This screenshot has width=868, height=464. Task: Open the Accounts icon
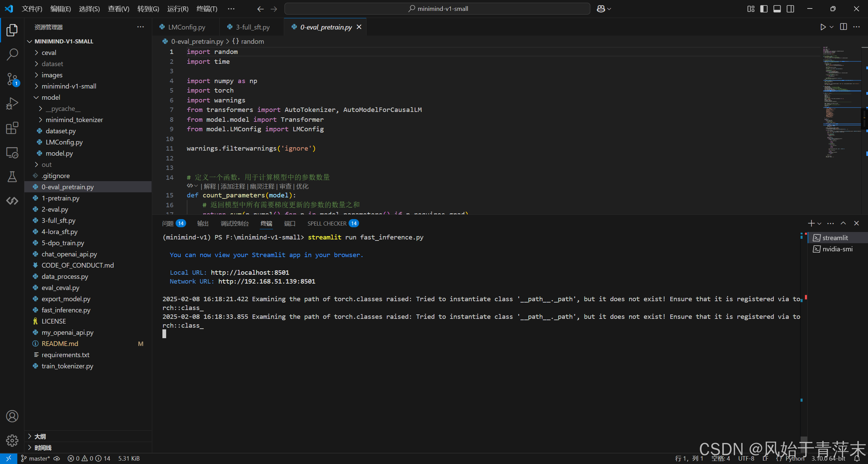(x=12, y=416)
